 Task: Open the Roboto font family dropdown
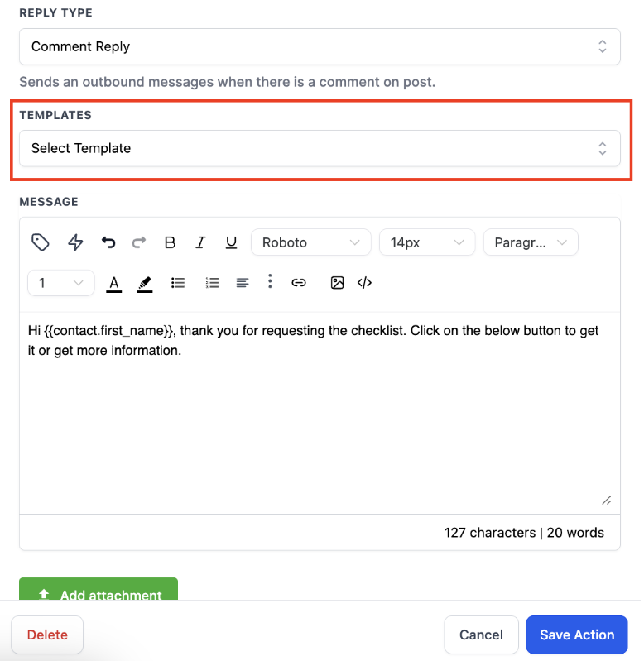[x=310, y=242]
